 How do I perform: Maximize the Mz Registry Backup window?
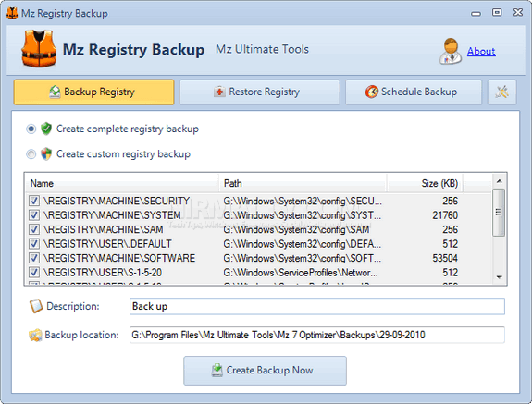point(497,13)
